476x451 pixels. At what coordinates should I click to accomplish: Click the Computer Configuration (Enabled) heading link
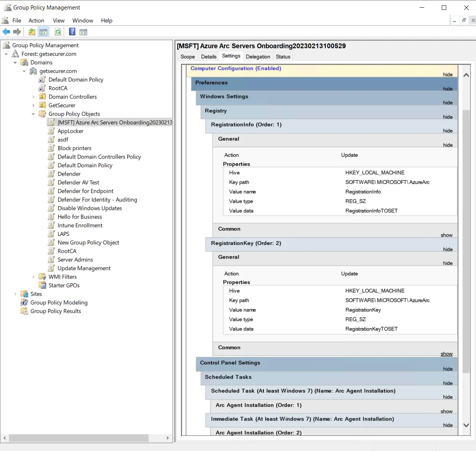click(236, 69)
